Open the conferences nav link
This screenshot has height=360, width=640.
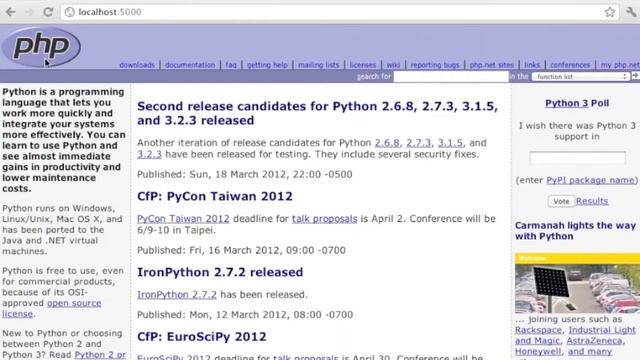click(570, 65)
